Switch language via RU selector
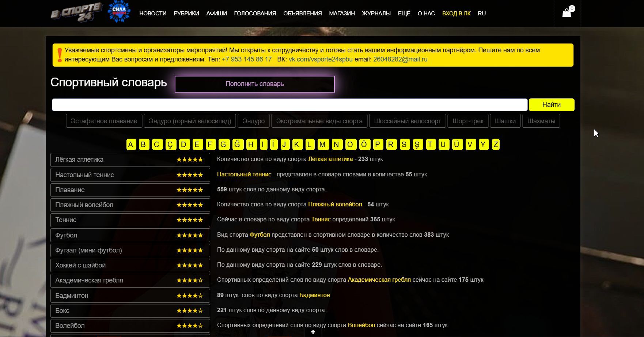644x337 pixels. [481, 14]
